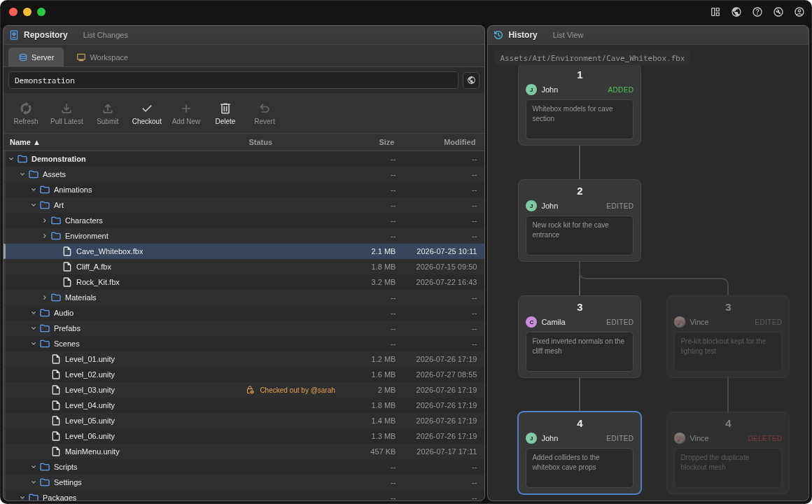Click the Demonstration repository path field
Viewport: 812px width, 504px height.
pos(233,80)
